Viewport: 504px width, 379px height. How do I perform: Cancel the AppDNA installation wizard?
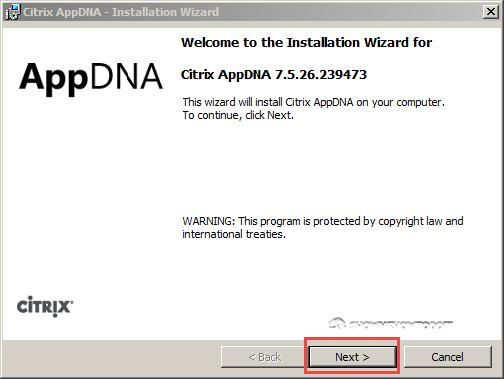coord(448,357)
